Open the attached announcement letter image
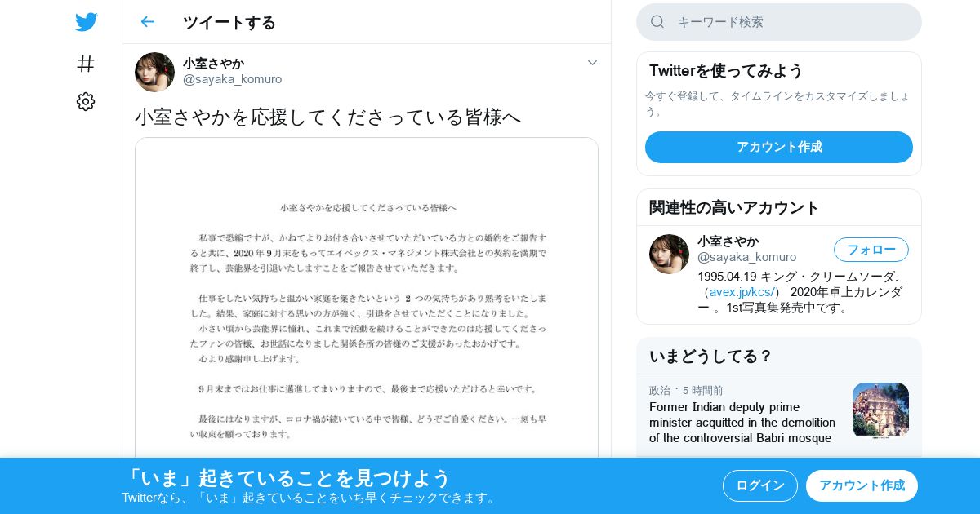The height and width of the screenshot is (514, 980). pos(367,298)
